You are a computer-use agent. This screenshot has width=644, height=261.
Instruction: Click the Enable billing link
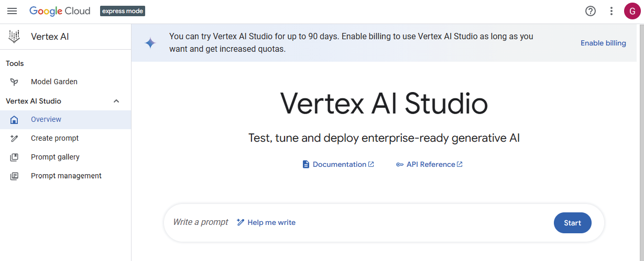(603, 43)
